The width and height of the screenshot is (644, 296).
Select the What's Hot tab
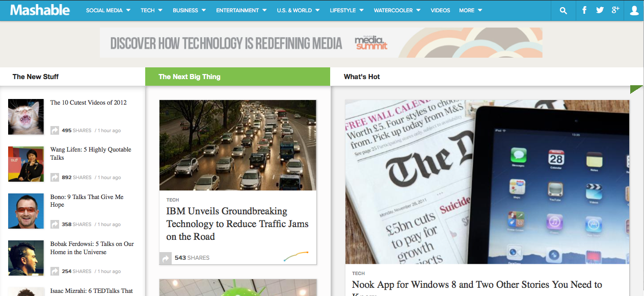tap(362, 77)
